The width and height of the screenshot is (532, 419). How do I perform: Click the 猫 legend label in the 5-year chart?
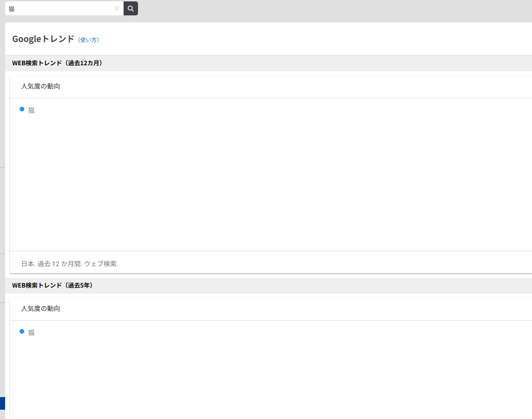coord(31,332)
